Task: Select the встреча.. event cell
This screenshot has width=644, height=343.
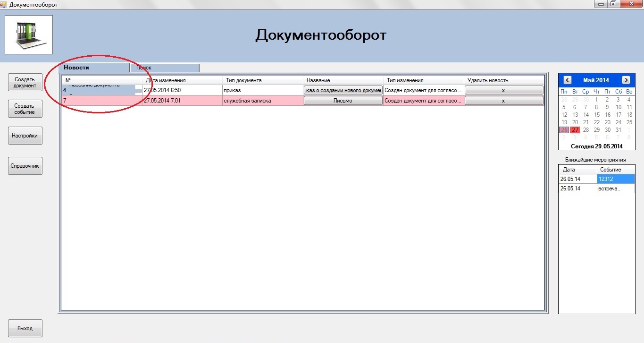Action: coord(616,189)
